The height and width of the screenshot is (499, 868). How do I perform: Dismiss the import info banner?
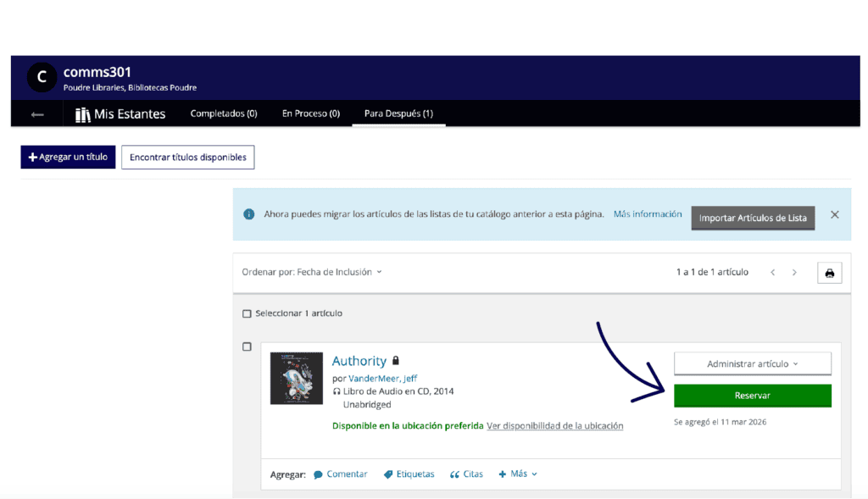pos(834,215)
